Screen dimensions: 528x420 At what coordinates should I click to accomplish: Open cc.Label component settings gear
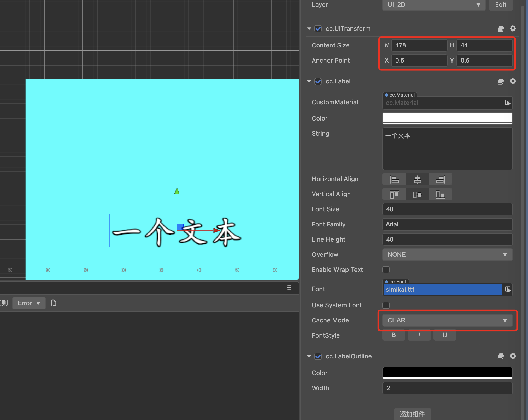pyautogui.click(x=513, y=81)
